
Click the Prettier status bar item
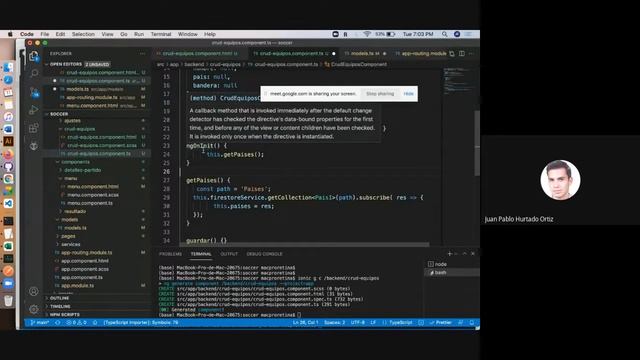click(x=440, y=322)
